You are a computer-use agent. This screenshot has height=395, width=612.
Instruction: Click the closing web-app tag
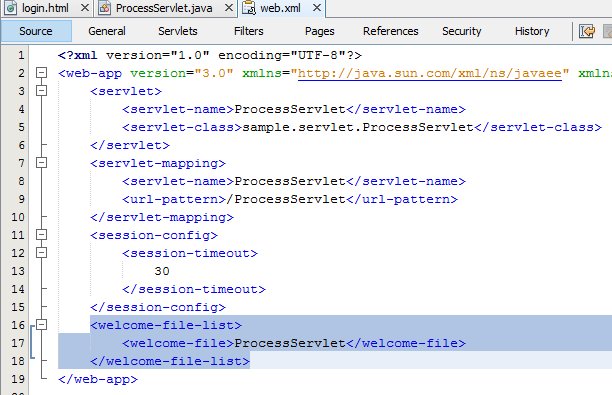pyautogui.click(x=98, y=379)
